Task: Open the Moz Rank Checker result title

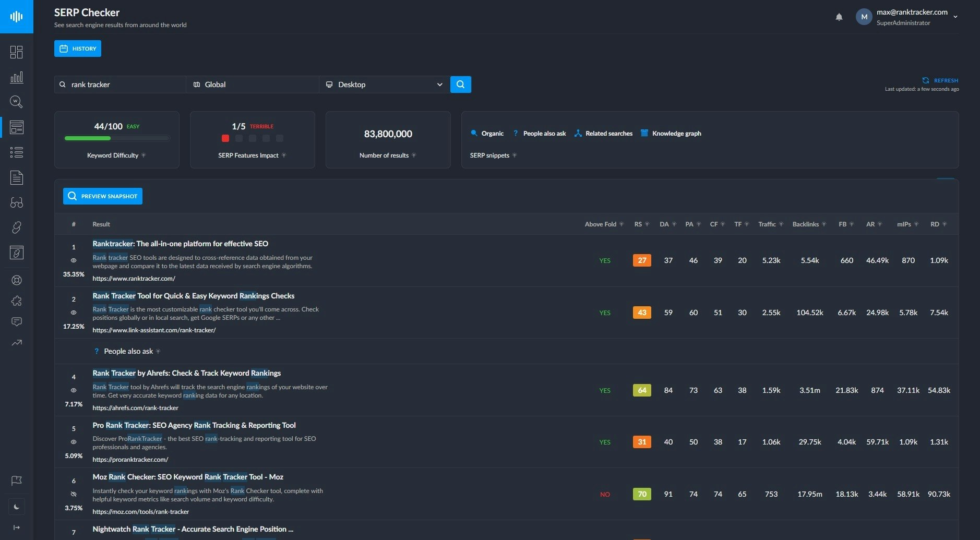Action: point(188,477)
